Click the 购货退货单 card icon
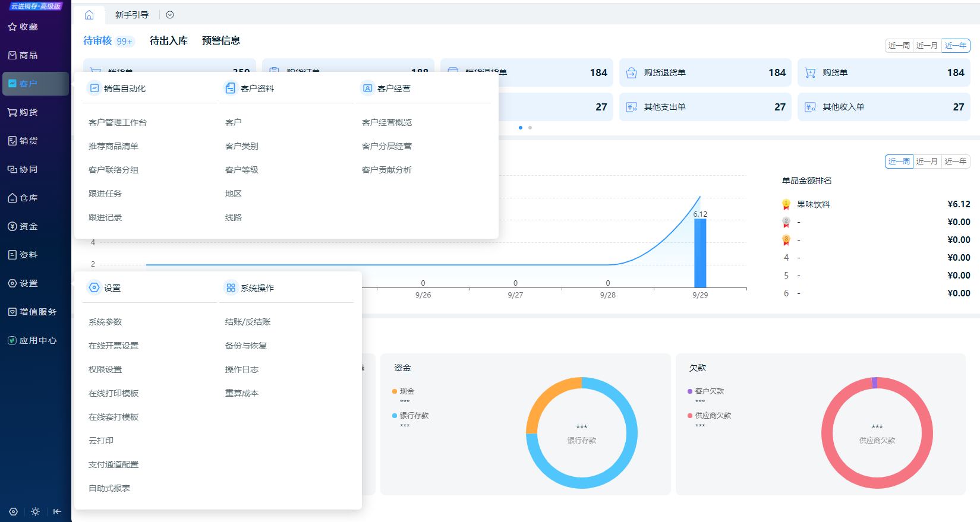This screenshot has height=522, width=980. (632, 72)
